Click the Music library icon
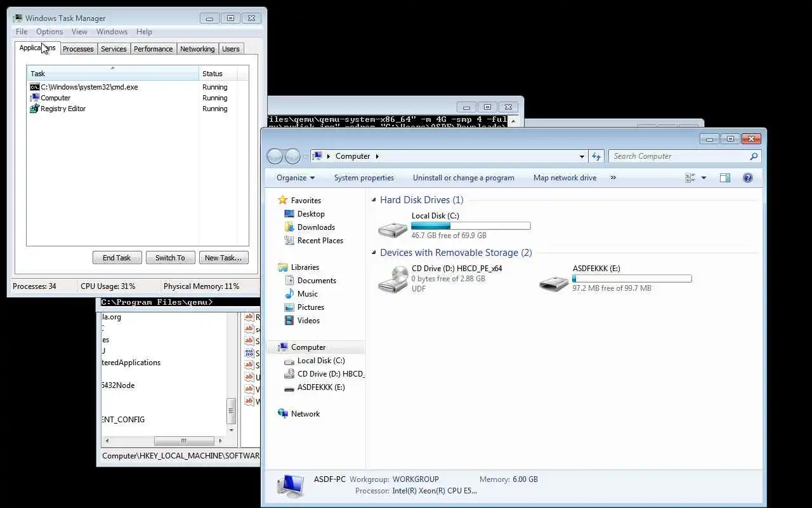The width and height of the screenshot is (812, 508). pyautogui.click(x=289, y=294)
